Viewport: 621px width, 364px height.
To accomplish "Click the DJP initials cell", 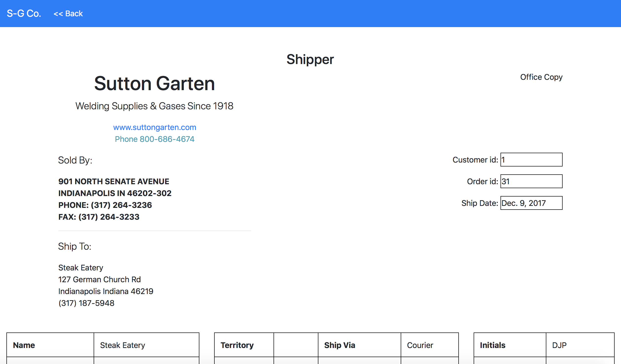I will point(580,345).
